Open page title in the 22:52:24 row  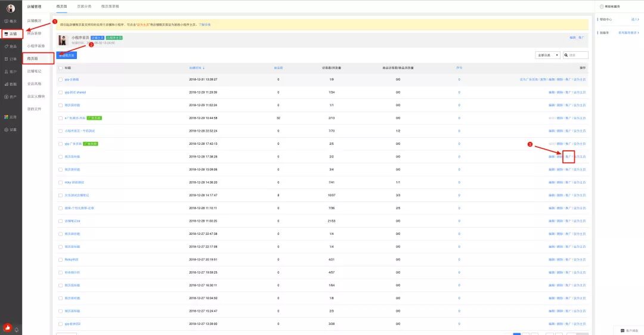(x=80, y=131)
